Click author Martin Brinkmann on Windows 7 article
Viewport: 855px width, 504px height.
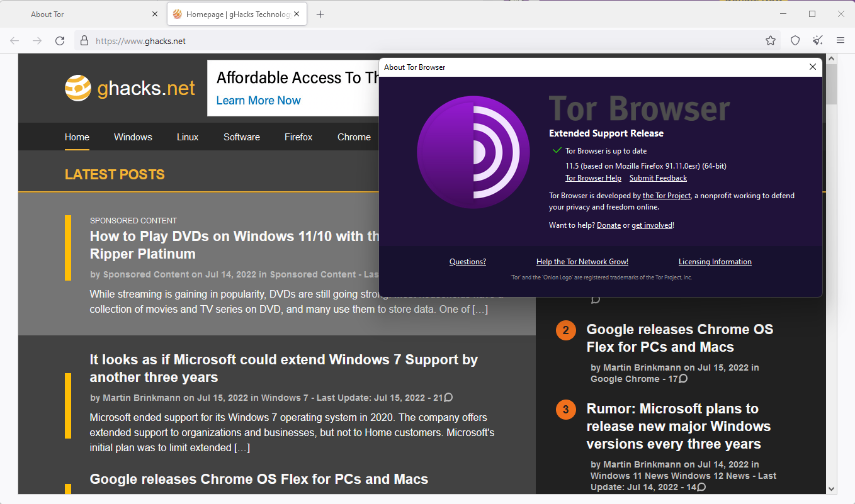[x=142, y=398]
